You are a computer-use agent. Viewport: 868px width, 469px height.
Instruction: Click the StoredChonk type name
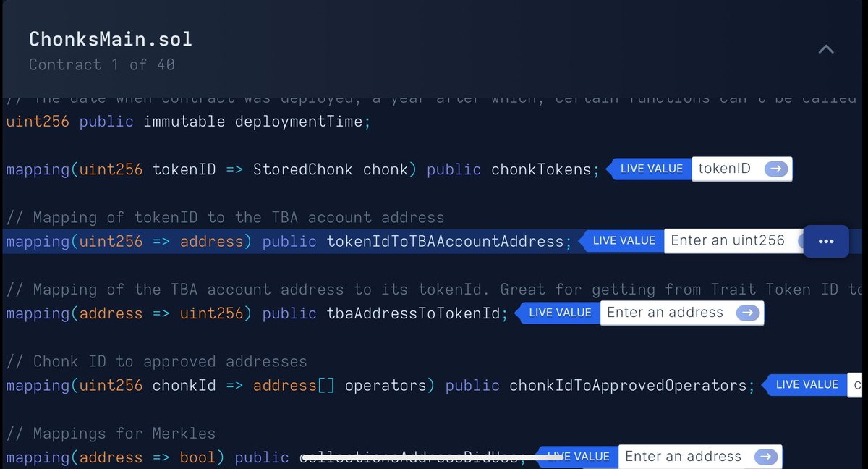[x=303, y=169]
